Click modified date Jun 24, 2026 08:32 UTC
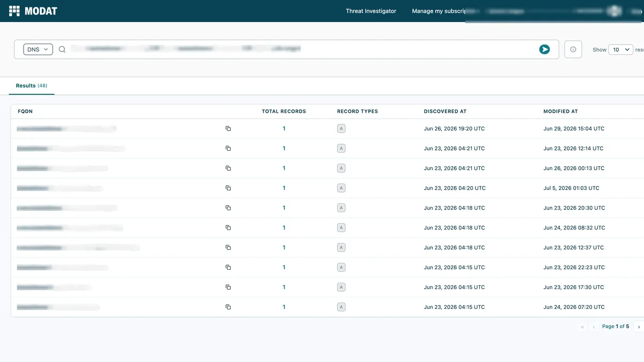The height and width of the screenshot is (362, 644). point(574,228)
